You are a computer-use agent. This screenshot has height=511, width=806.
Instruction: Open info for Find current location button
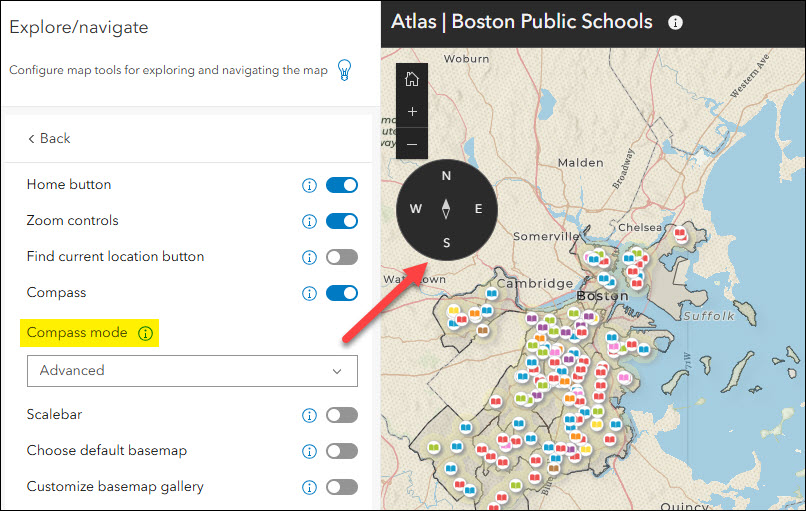click(309, 257)
